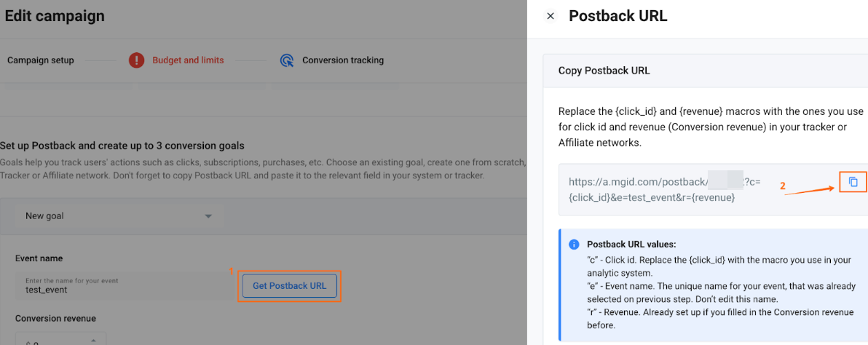The height and width of the screenshot is (345, 868).
Task: Click the blue info icon in the values box
Action: 574,245
